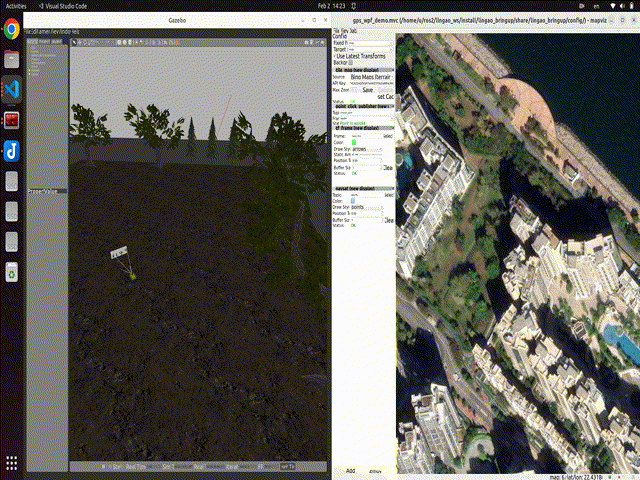Open navsat Draw Style dropdown showing points
Screen dimensions: 640x480
tap(367, 207)
